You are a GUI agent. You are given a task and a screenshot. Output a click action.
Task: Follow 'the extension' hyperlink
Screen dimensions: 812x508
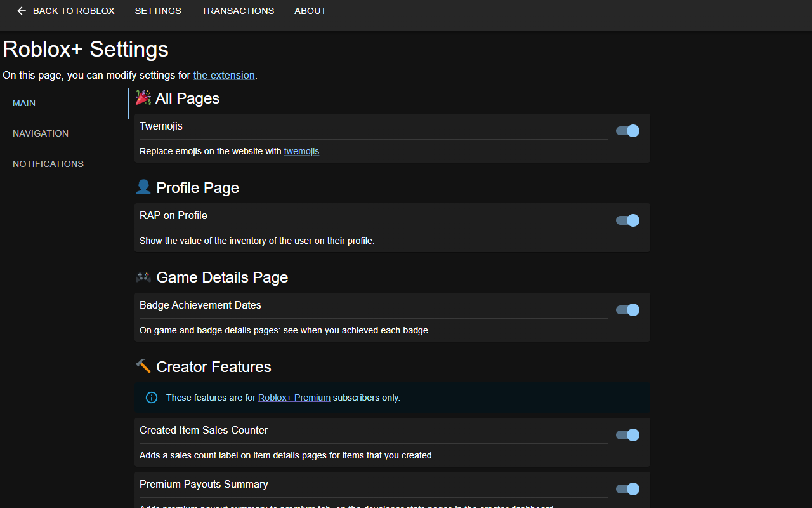(x=224, y=75)
